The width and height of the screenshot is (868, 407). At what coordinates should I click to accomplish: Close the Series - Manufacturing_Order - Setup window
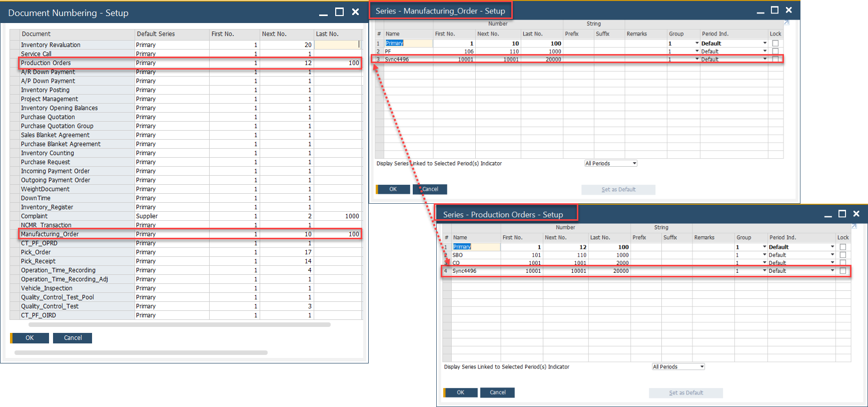788,10
